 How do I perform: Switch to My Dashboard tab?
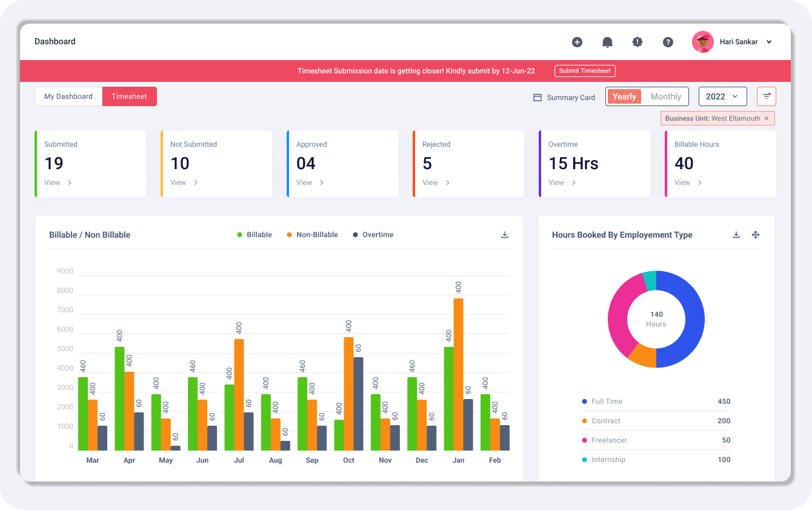[x=68, y=96]
